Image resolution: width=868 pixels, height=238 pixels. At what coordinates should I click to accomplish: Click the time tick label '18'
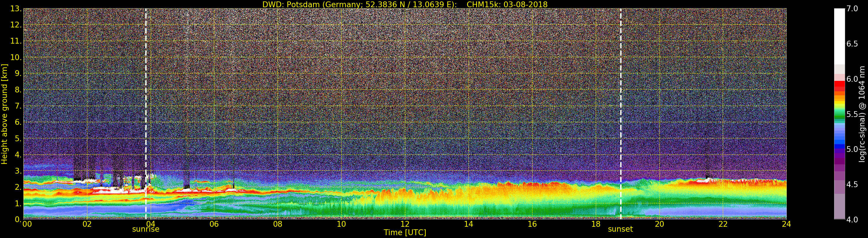596,224
